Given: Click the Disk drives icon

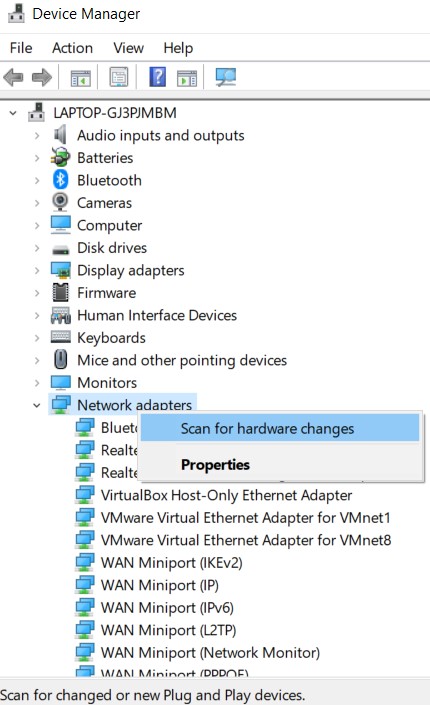Looking at the screenshot, I should 60,249.
